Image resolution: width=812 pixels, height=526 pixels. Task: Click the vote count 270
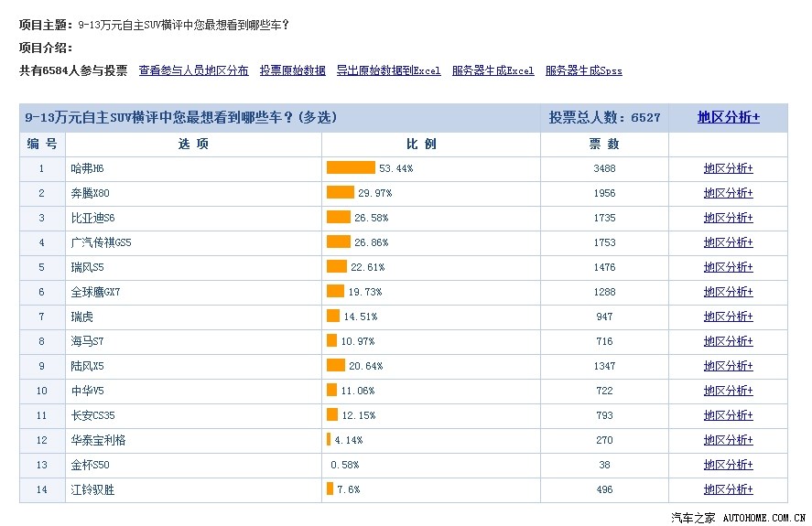(604, 441)
